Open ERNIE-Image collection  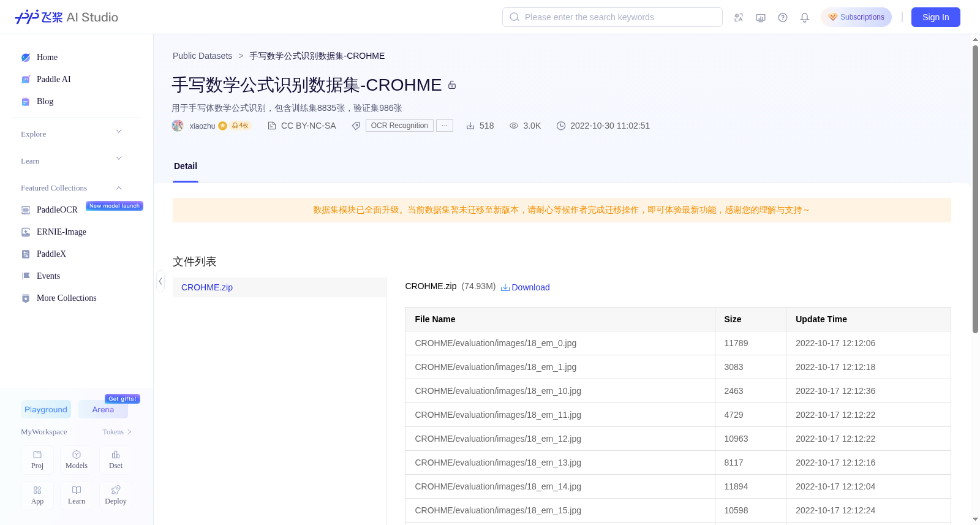61,232
